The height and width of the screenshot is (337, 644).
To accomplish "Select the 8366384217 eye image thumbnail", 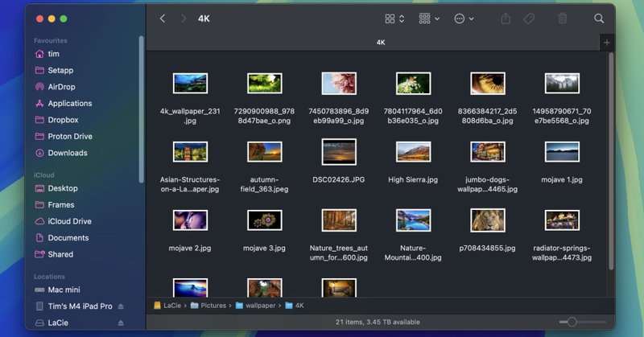I will (x=488, y=84).
